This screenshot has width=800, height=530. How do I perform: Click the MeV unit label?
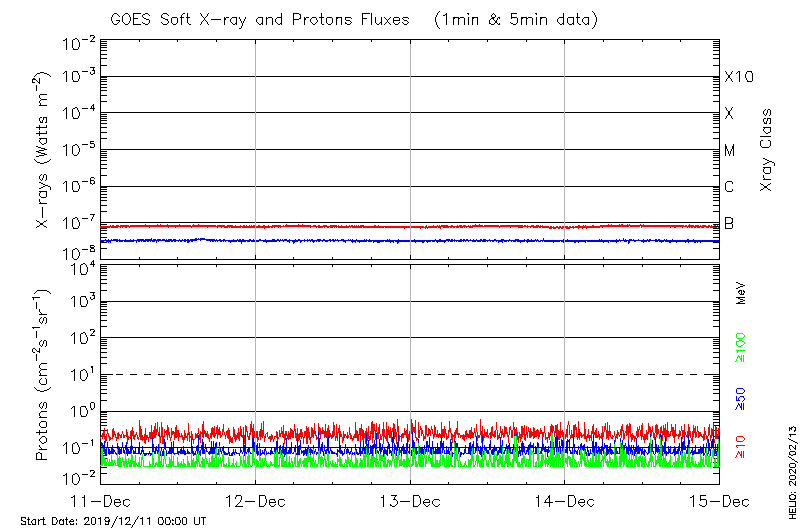point(741,292)
